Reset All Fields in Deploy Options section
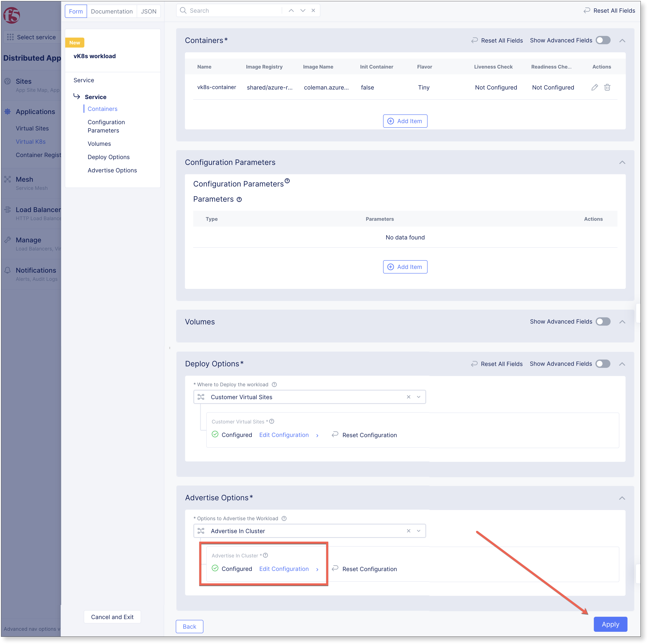 click(x=497, y=364)
